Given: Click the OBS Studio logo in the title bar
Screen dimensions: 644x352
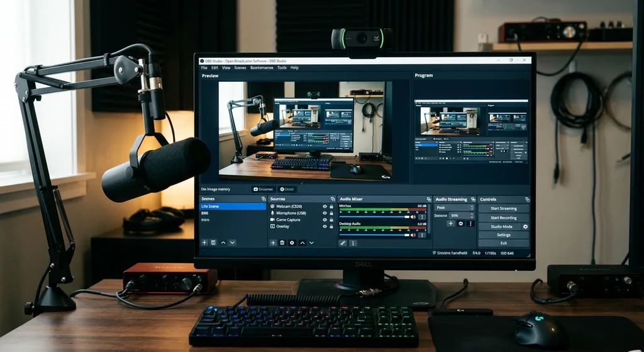Looking at the screenshot, I should click(202, 61).
